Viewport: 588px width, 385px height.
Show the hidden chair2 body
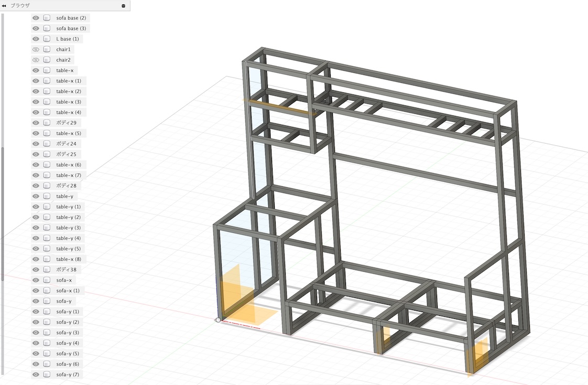36,60
